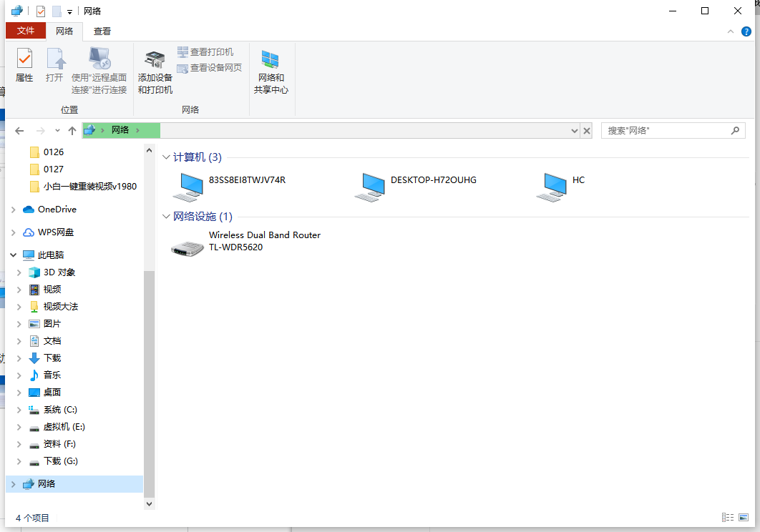760x532 pixels.
Task: Click 网络 breadcrumb in address bar
Action: point(120,130)
